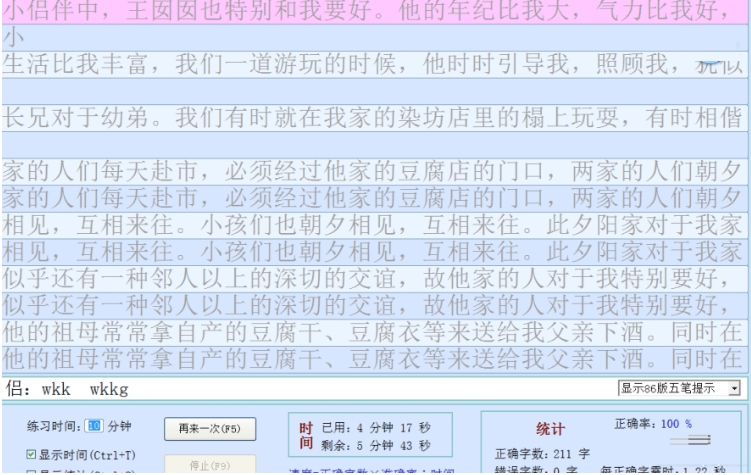751x475 pixels.
Task: Click the Wubi hint text 侣: wkk wkkg
Action: pos(67,389)
